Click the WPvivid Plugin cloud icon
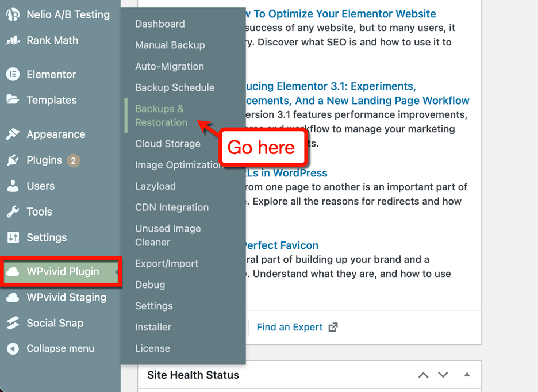Viewport: 538px width, 392px height. 13,271
